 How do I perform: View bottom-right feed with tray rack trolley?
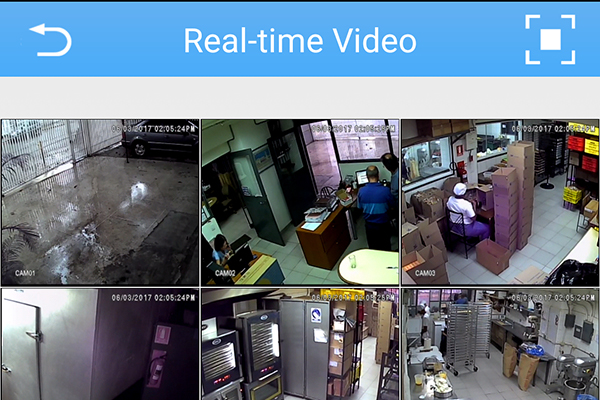499,345
